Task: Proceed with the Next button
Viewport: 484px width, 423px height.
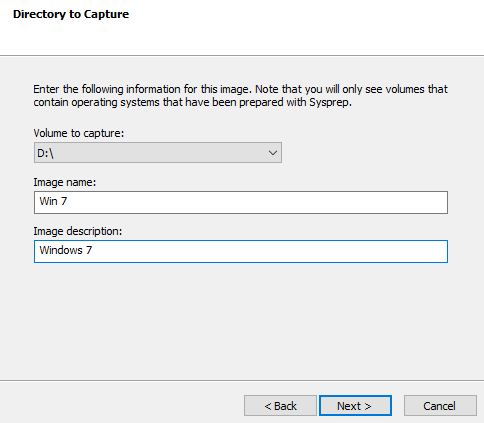Action: tap(355, 406)
